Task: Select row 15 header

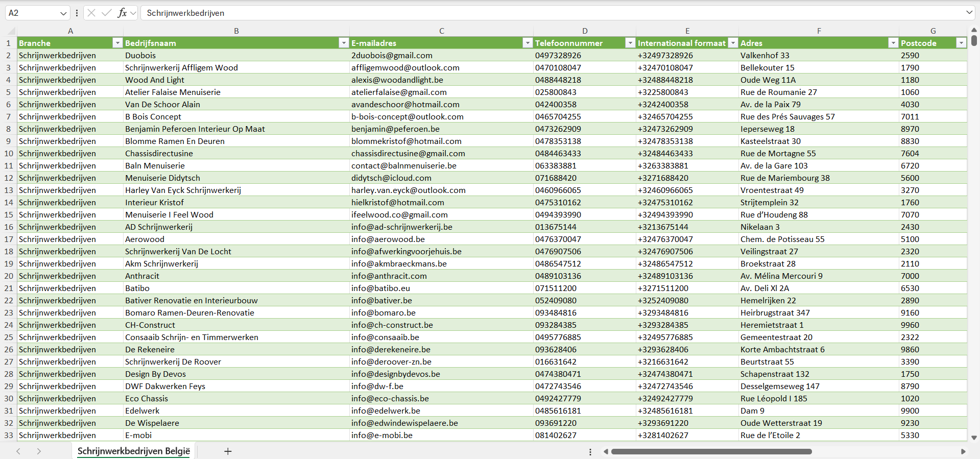Action: tap(9, 214)
